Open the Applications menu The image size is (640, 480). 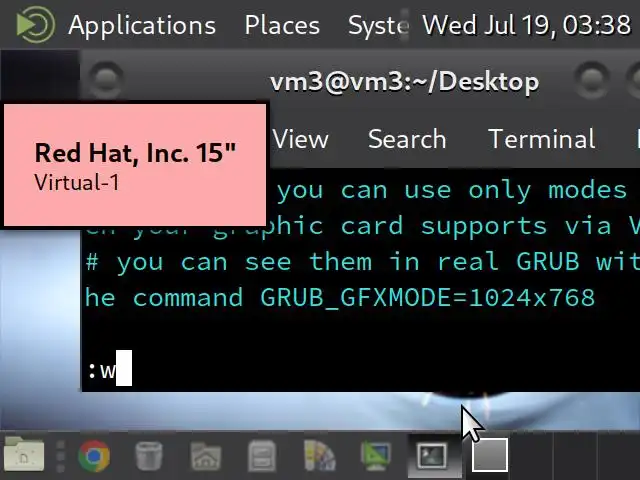142,25
